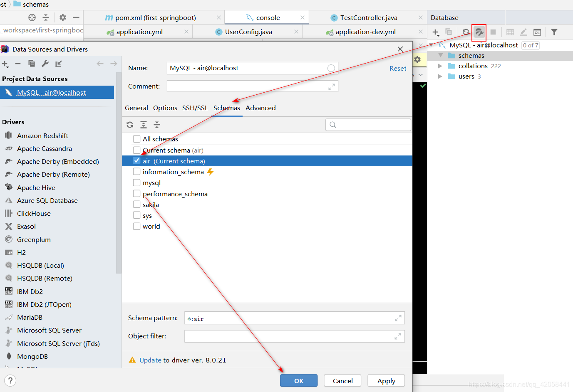The image size is (573, 392).
Task: Check the world schema checkbox
Action: (136, 226)
